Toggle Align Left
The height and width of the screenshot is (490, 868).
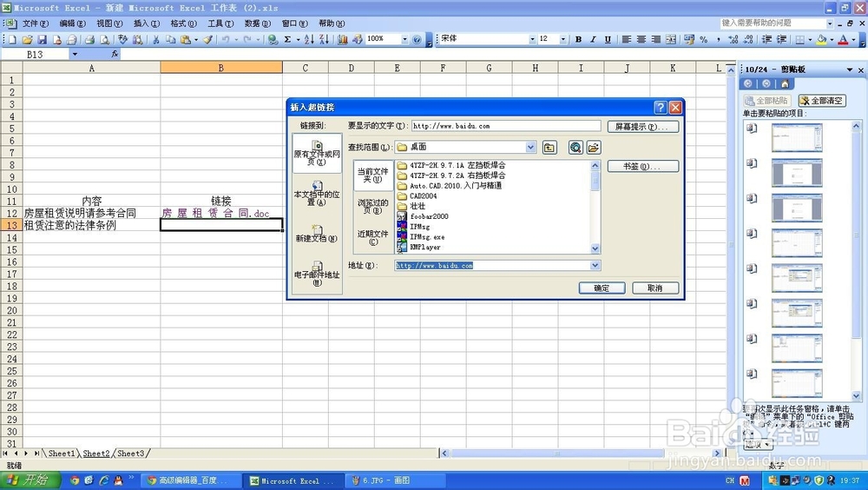[x=627, y=39]
